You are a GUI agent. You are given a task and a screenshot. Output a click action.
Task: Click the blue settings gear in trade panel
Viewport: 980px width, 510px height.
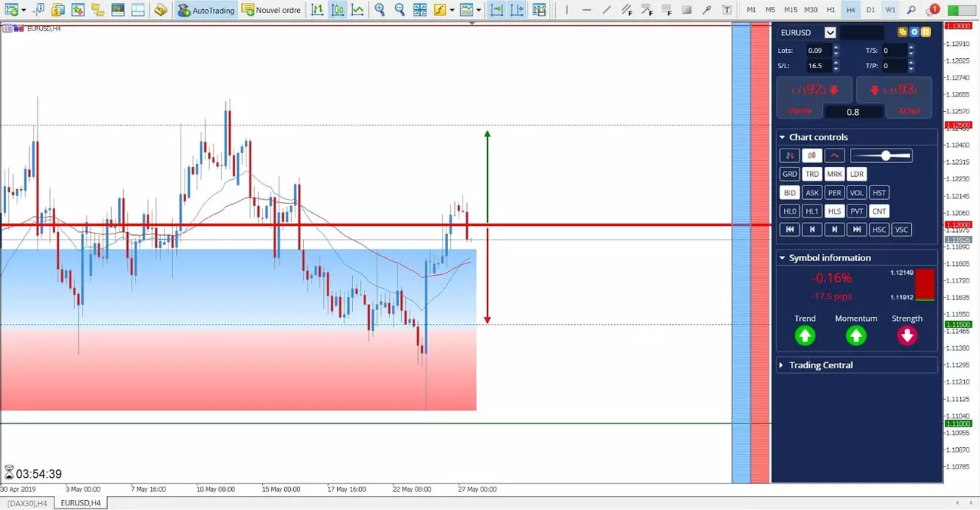pos(914,32)
